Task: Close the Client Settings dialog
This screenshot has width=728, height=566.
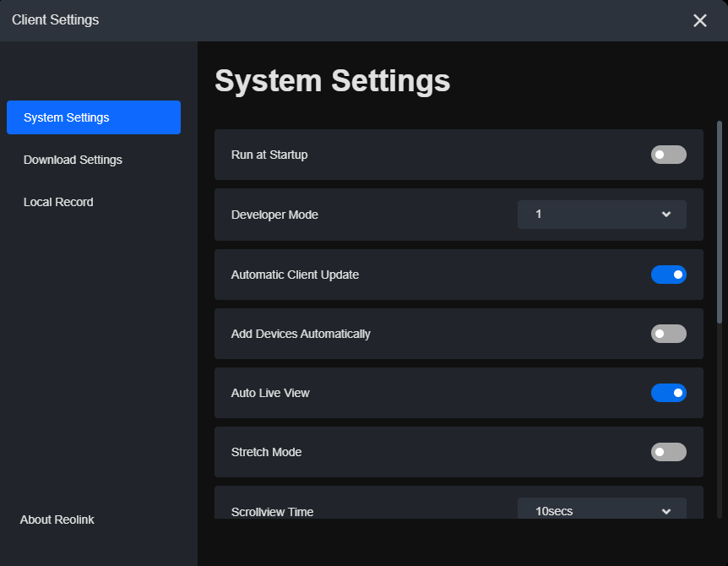Action: coord(699,20)
